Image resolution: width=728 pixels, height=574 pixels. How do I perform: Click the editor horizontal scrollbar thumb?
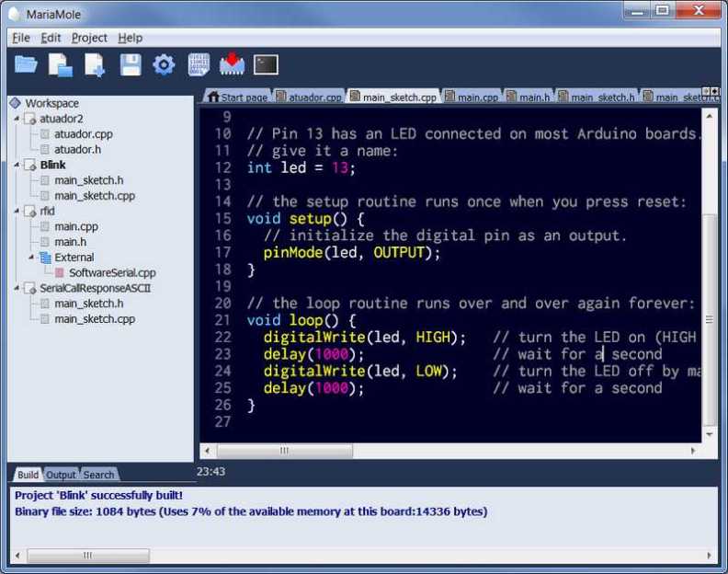point(283,451)
